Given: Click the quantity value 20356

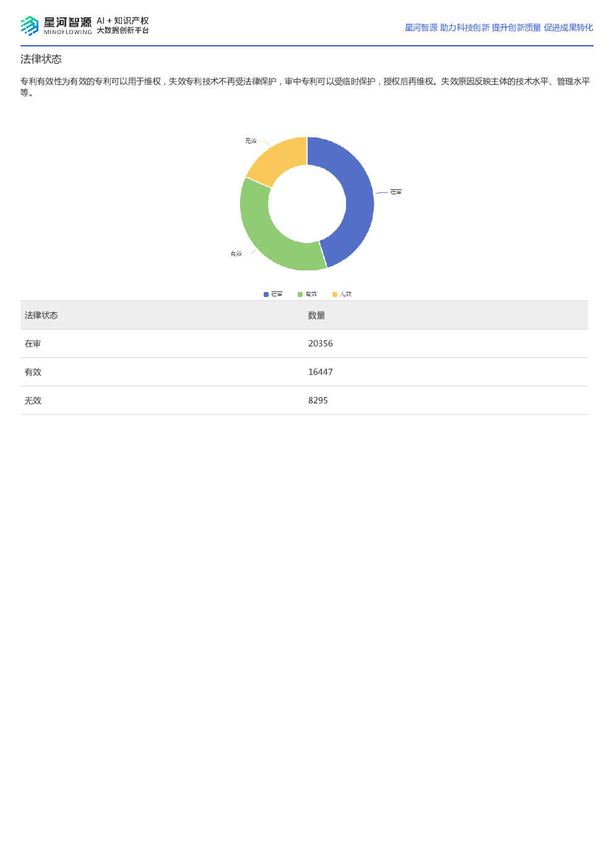Looking at the screenshot, I should click(321, 344).
